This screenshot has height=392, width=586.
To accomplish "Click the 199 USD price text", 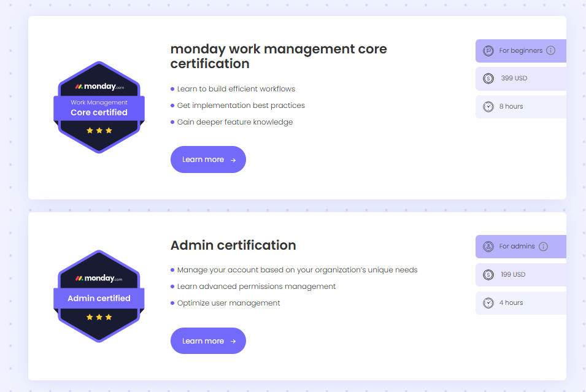I will tap(514, 275).
